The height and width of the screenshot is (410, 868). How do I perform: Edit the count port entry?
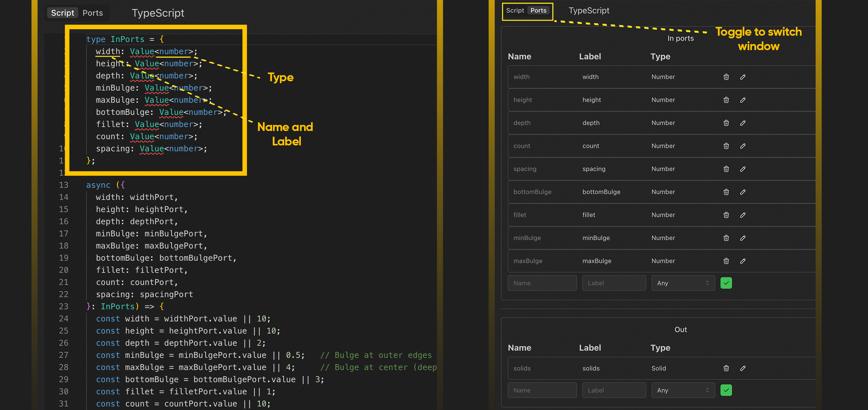(x=743, y=146)
